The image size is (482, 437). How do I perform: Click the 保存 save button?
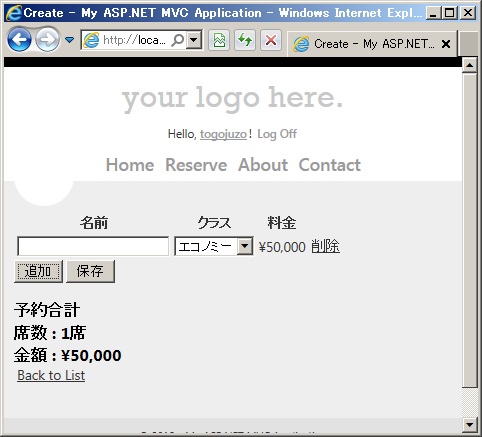coord(90,271)
